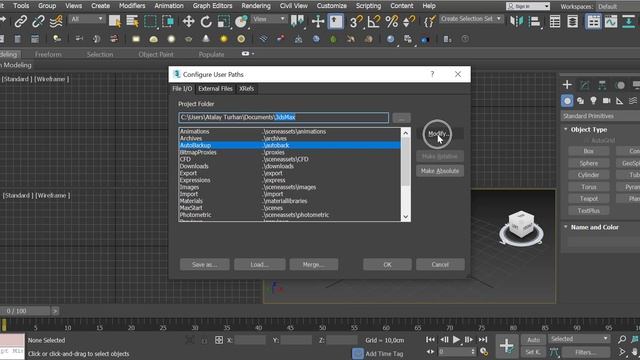Viewport: 640px width, 360px height.
Task: Click the Play Animation button
Action: (456, 340)
